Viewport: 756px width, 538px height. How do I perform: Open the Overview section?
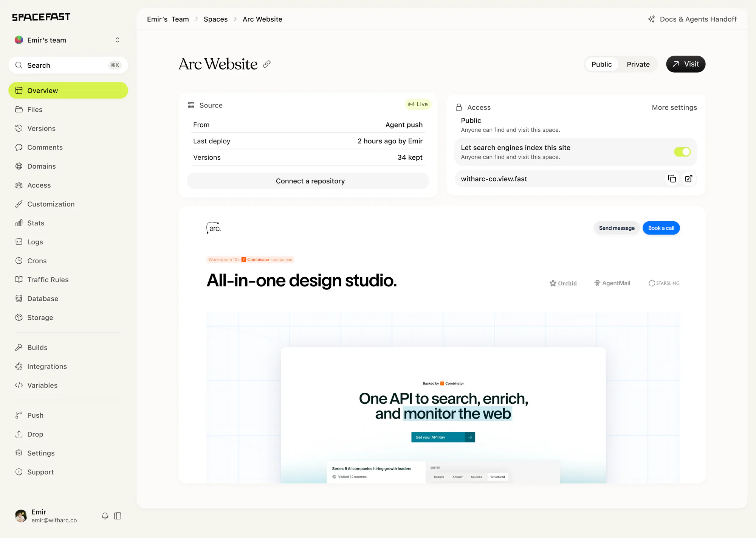click(x=68, y=90)
